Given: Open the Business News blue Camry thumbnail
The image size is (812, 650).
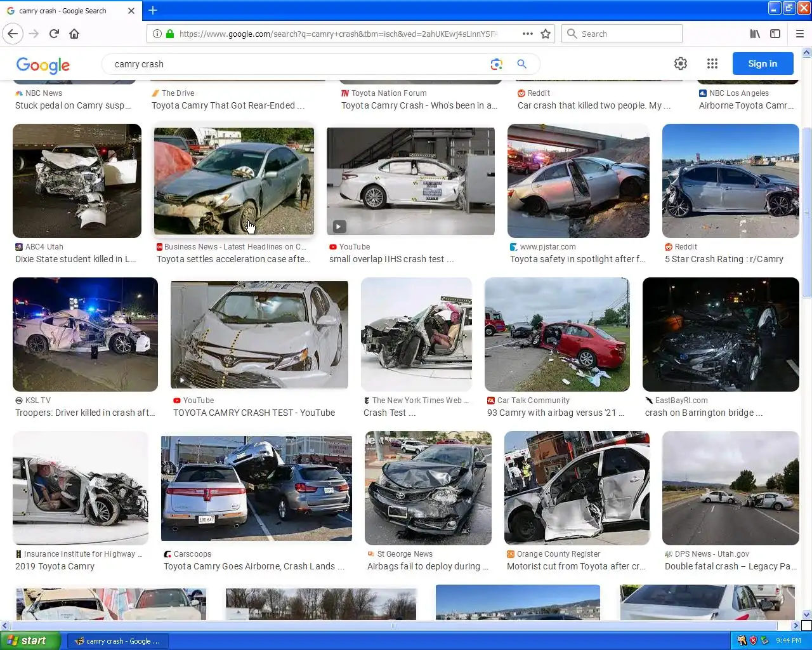Looking at the screenshot, I should 233,181.
